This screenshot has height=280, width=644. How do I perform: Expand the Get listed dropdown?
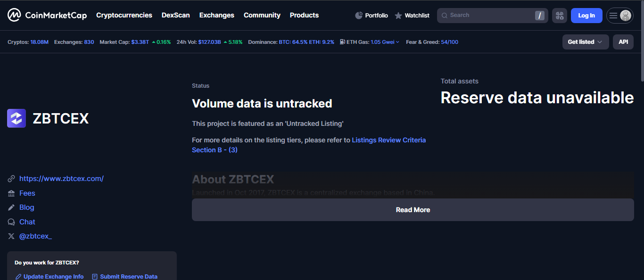point(586,42)
